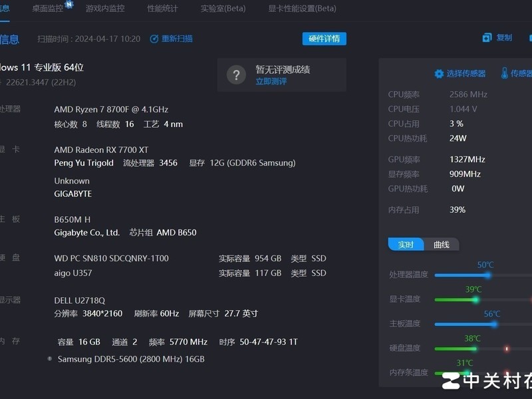Click the 39% memory usage value

[458, 210]
